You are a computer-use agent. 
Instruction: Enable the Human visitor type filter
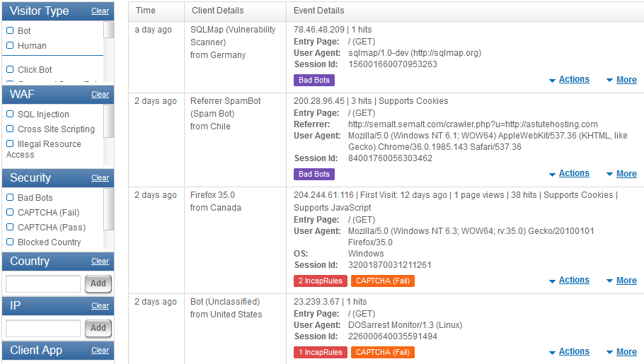click(10, 46)
